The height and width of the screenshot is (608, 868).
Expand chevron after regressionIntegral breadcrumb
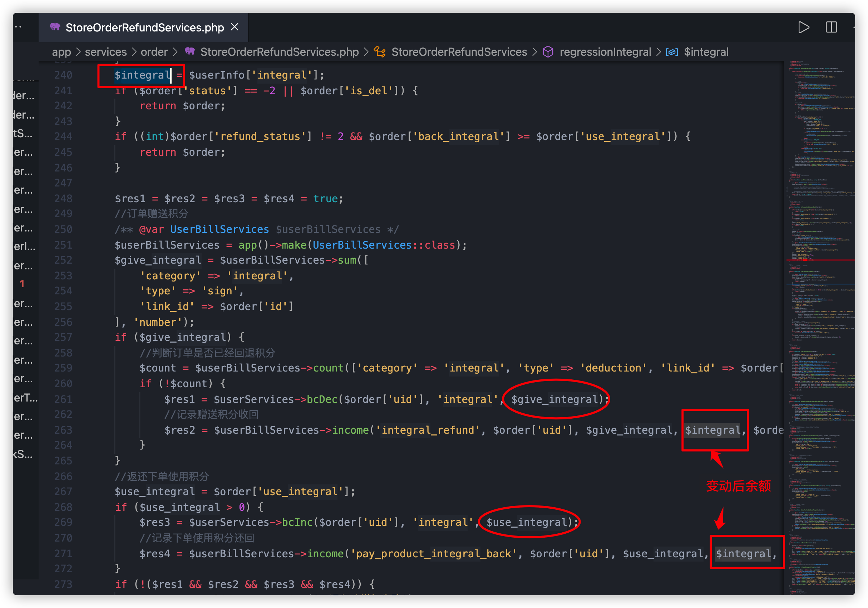tap(659, 52)
